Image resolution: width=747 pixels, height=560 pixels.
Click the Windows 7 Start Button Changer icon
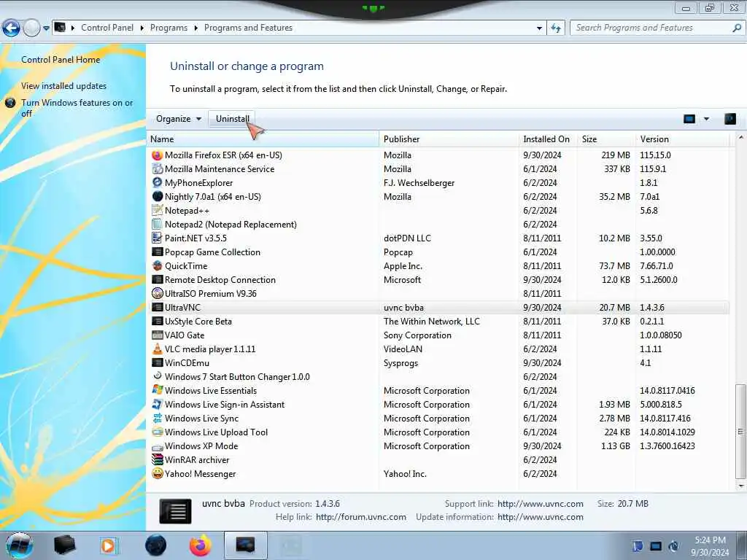point(158,376)
